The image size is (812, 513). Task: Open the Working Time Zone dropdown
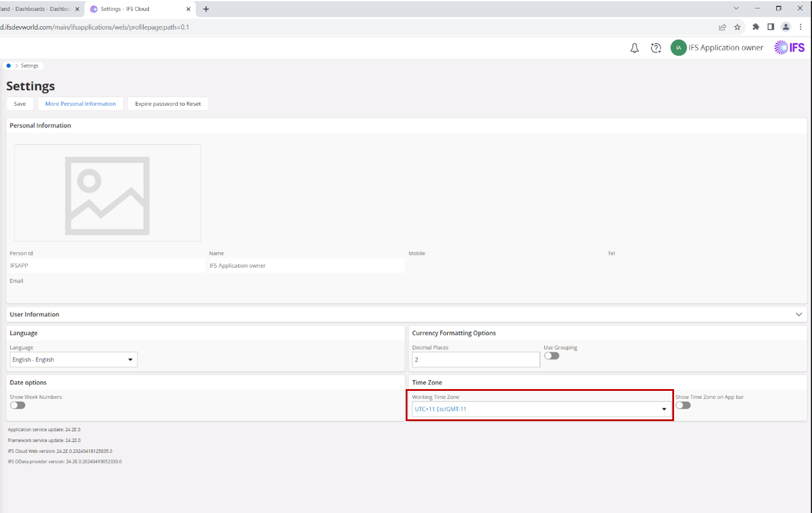coord(664,409)
